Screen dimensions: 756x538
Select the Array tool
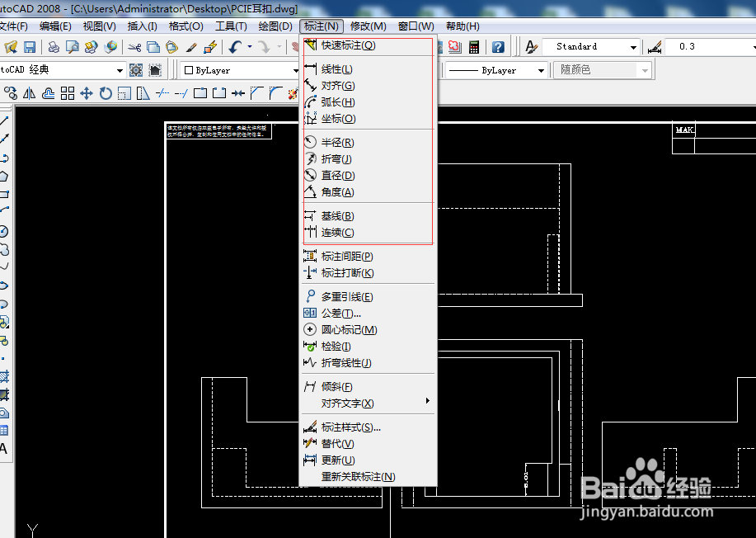pyautogui.click(x=68, y=92)
